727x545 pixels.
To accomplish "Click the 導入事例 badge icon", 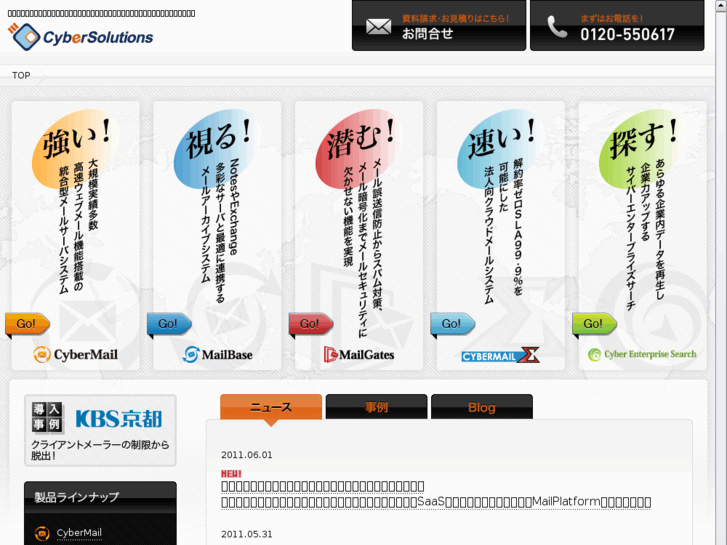I will [46, 417].
